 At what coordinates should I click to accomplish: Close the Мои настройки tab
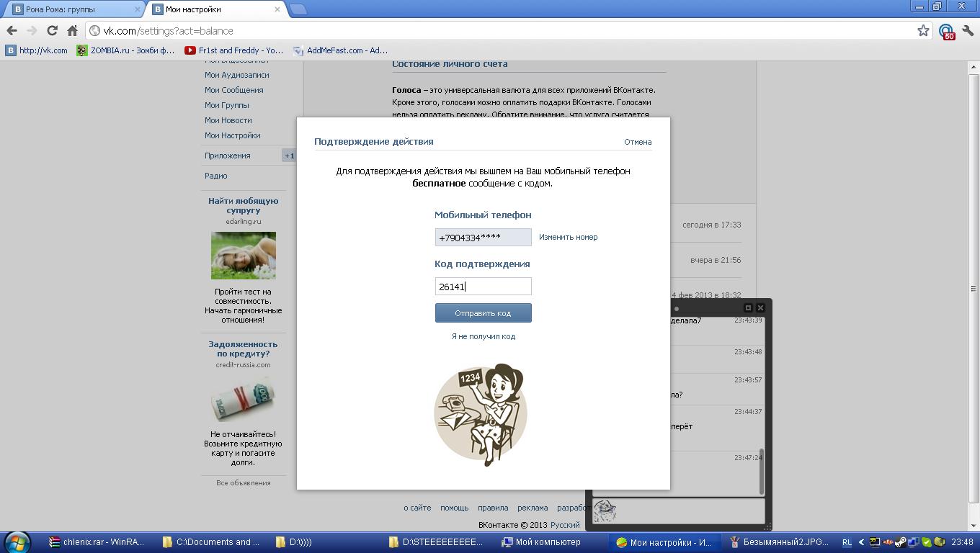(277, 9)
